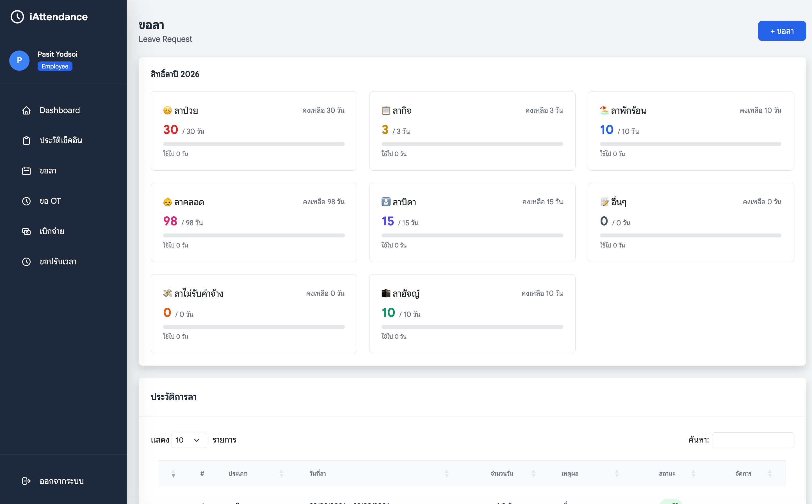The width and height of the screenshot is (812, 504).
Task: Click the clipboard icon for check-in history
Action: coord(26,140)
